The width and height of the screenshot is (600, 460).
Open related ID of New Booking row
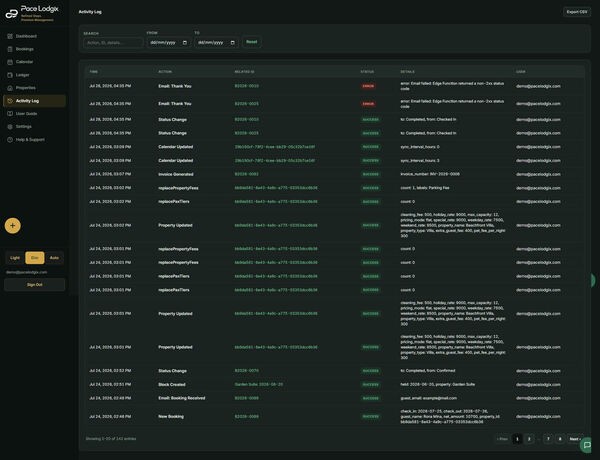pyautogui.click(x=246, y=416)
